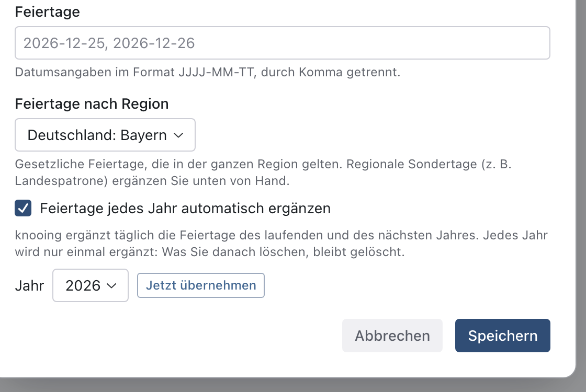Click the Jetzt übernehmen button
The image size is (586, 392).
pos(201,285)
